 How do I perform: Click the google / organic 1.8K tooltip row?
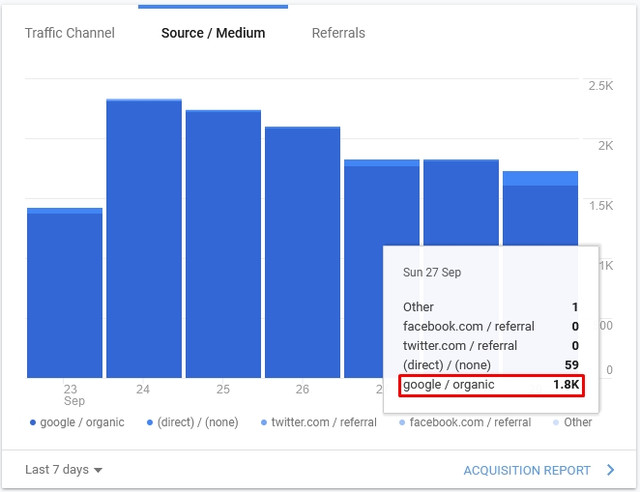point(491,385)
